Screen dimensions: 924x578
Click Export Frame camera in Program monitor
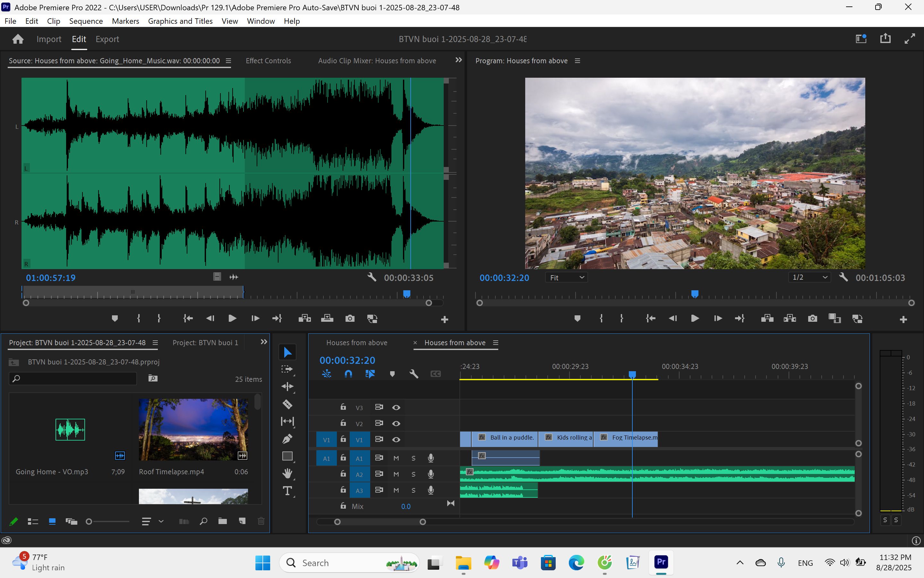(x=812, y=319)
